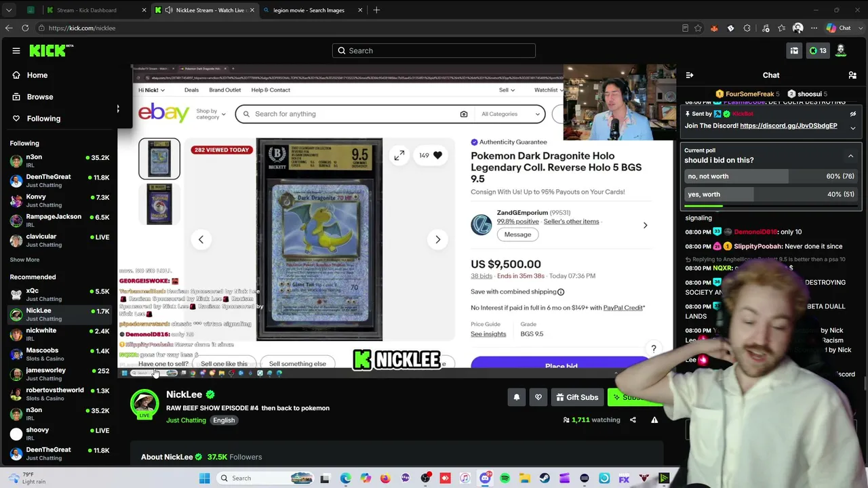Follow NickLee with the heart icon

(x=538, y=397)
